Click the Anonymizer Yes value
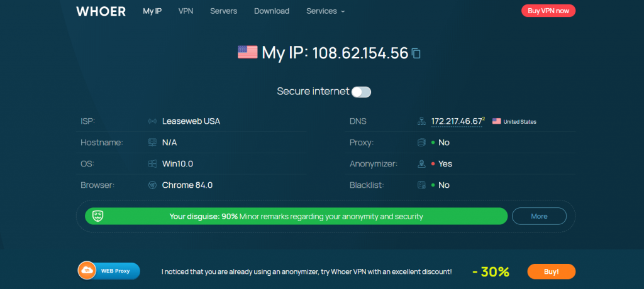 coord(445,164)
